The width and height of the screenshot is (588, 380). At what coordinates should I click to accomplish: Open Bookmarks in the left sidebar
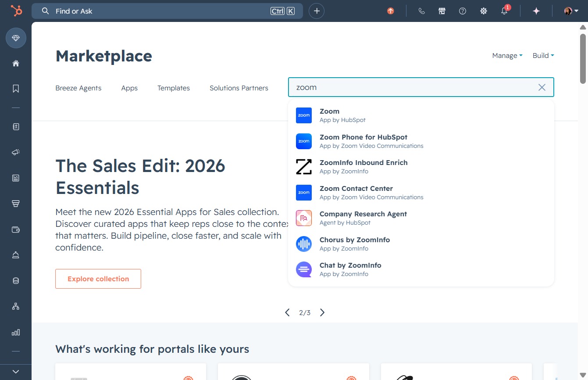16,89
